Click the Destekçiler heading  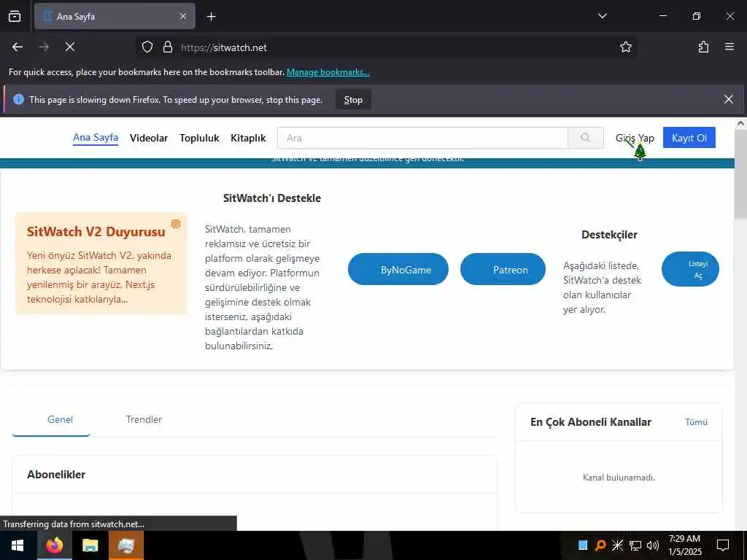point(609,234)
